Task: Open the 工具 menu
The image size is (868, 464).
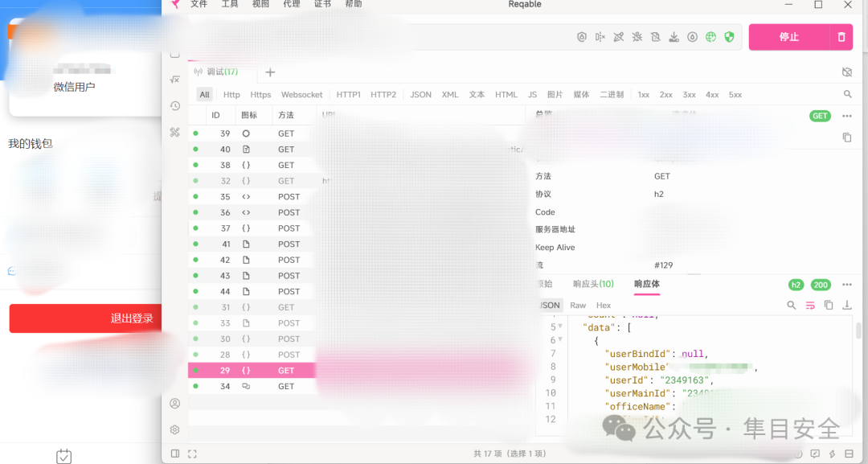Action: 230,4
